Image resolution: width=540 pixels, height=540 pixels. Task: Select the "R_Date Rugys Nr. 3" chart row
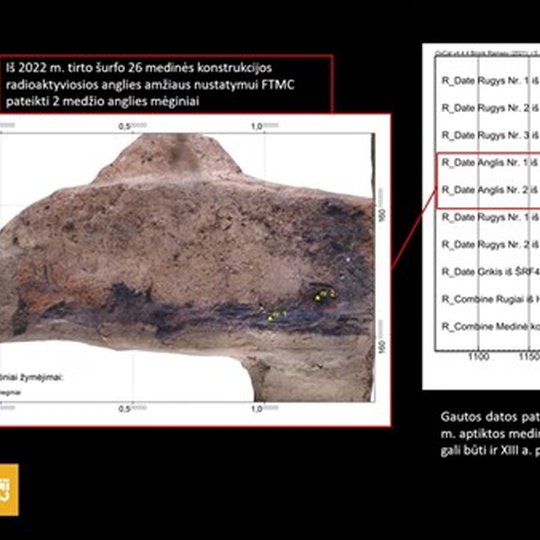(490, 135)
